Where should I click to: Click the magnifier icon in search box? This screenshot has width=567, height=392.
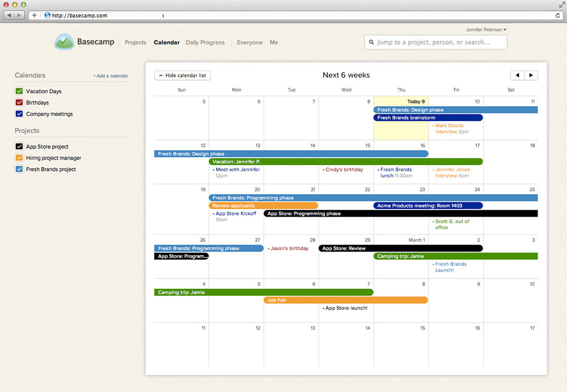[x=372, y=43]
